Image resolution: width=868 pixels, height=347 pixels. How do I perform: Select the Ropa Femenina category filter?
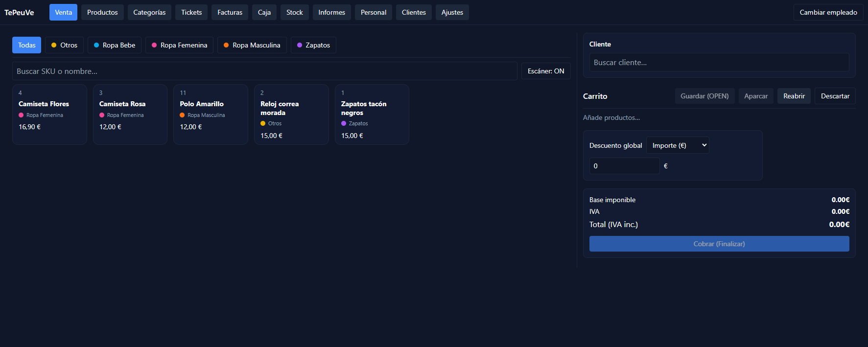pos(179,45)
